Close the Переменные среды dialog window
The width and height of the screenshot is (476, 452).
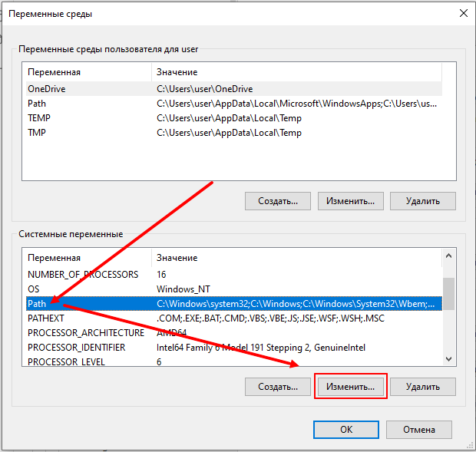[463, 13]
